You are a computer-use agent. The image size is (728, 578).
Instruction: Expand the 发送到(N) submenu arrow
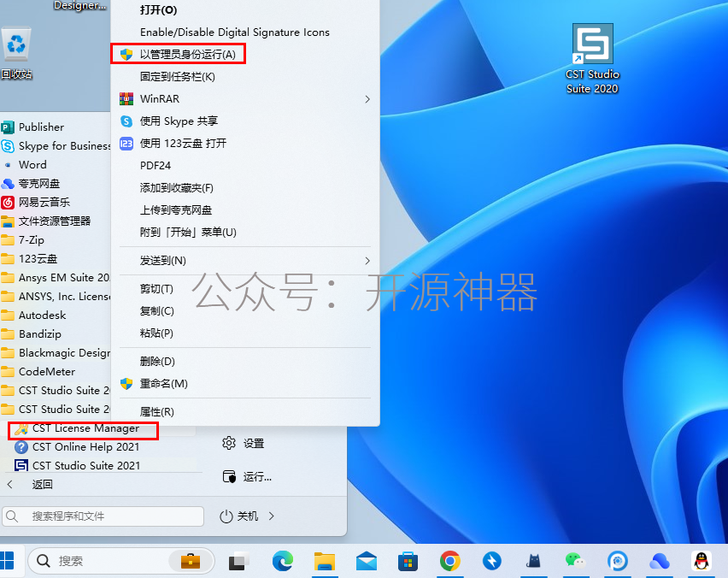367,261
